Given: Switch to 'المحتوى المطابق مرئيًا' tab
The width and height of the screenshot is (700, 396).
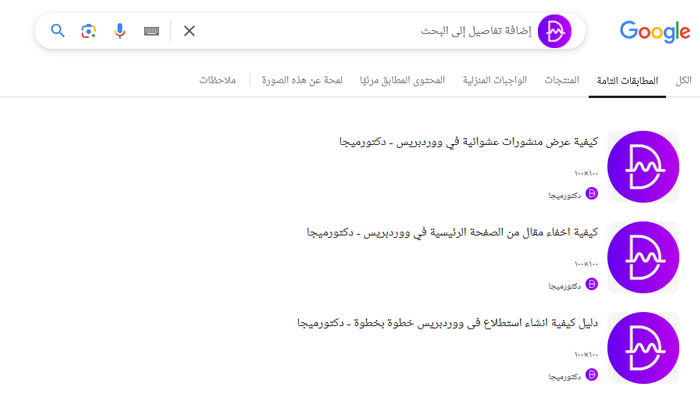Looking at the screenshot, I should (402, 80).
